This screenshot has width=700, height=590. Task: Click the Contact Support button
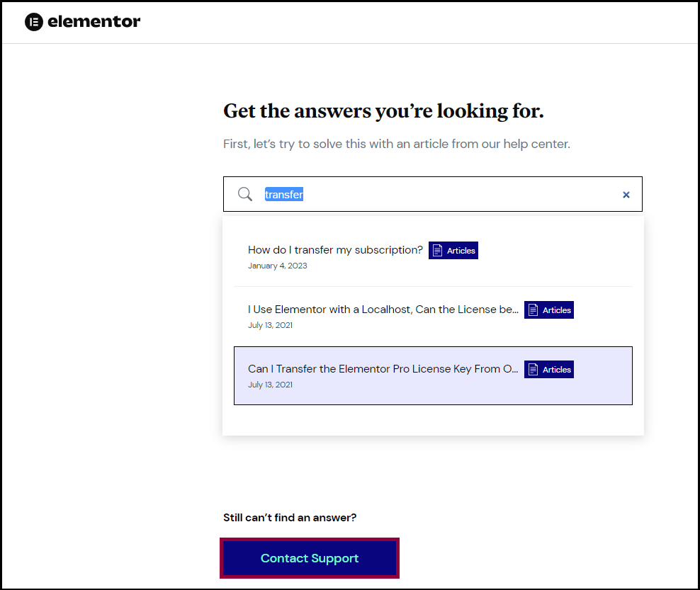310,558
